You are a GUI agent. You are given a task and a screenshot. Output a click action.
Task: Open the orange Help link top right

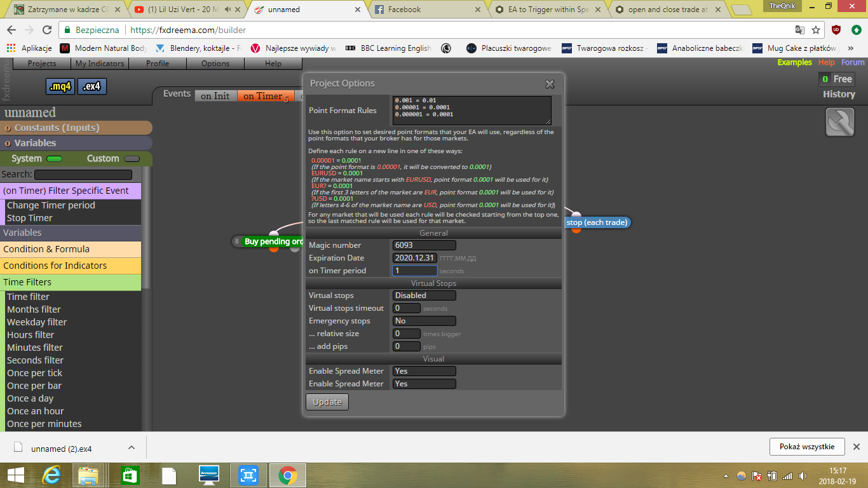pyautogui.click(x=827, y=62)
